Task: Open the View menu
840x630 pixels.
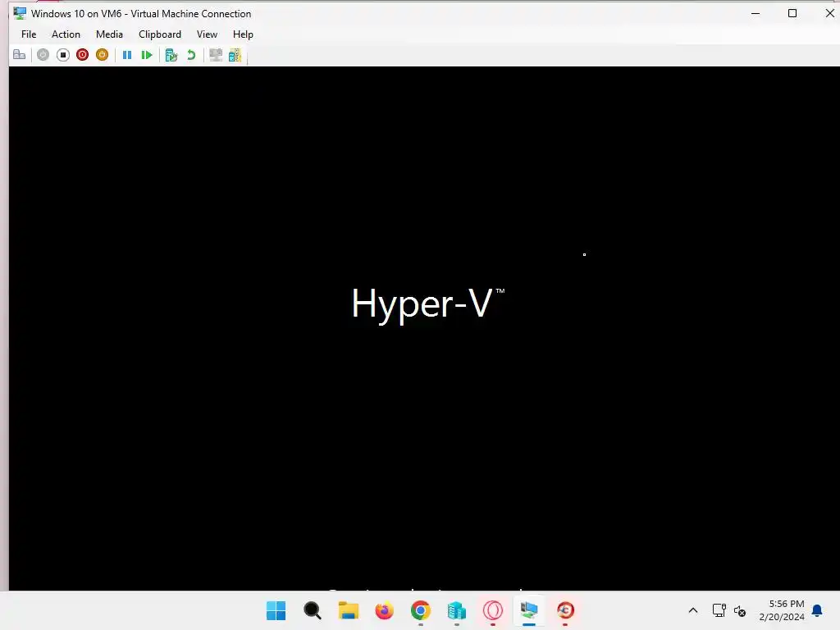Action: click(x=207, y=34)
